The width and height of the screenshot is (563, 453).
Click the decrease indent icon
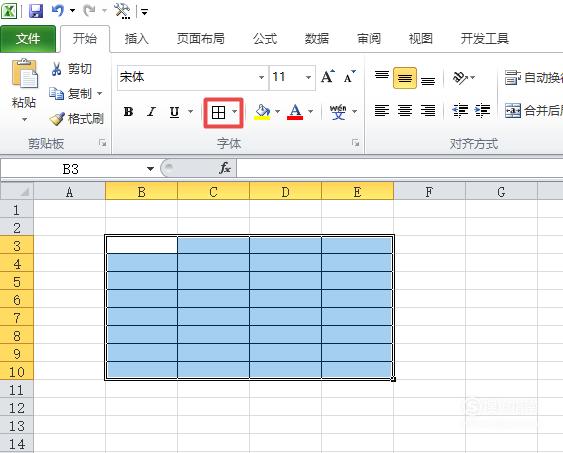[460, 111]
